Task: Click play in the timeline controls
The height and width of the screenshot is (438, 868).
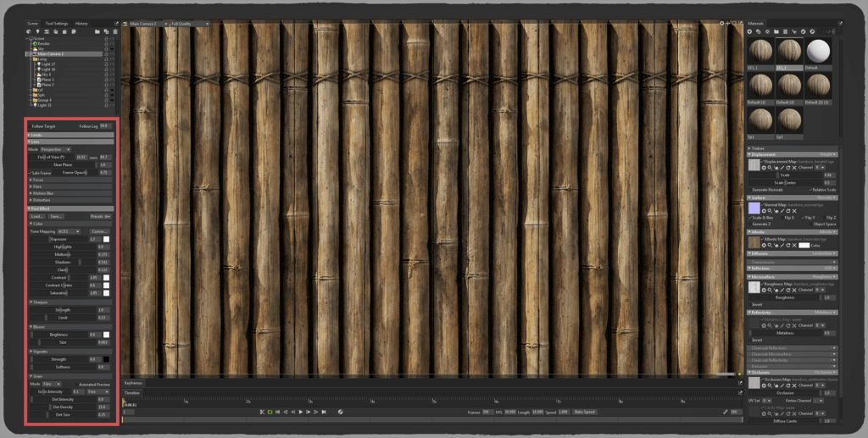Action: tap(301, 412)
